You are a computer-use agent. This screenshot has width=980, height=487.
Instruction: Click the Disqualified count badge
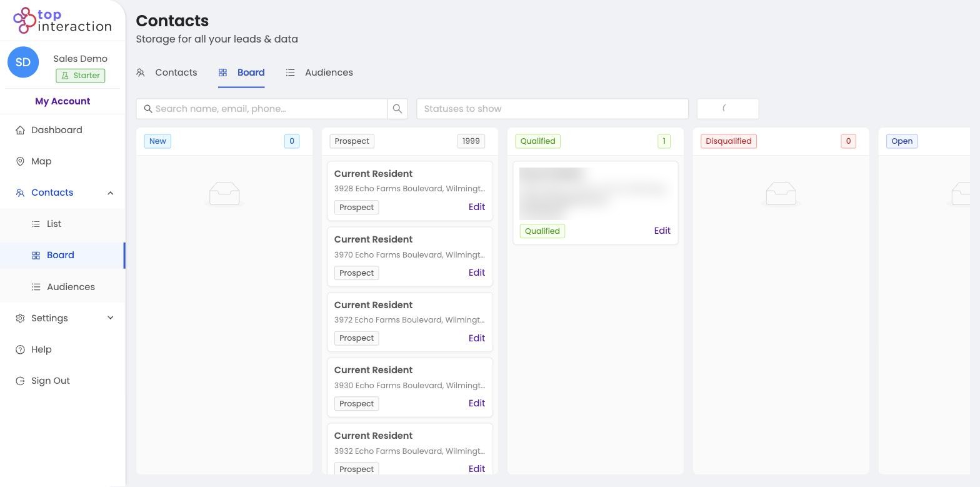(849, 141)
